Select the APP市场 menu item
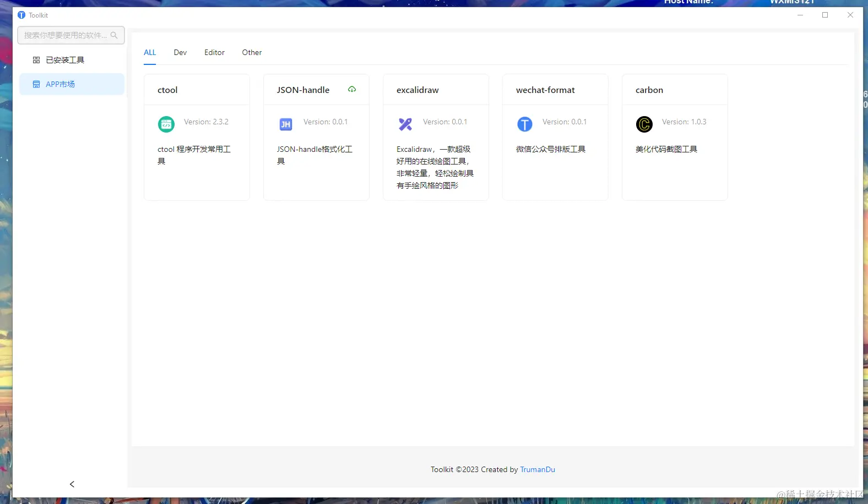The width and height of the screenshot is (868, 504). click(72, 84)
